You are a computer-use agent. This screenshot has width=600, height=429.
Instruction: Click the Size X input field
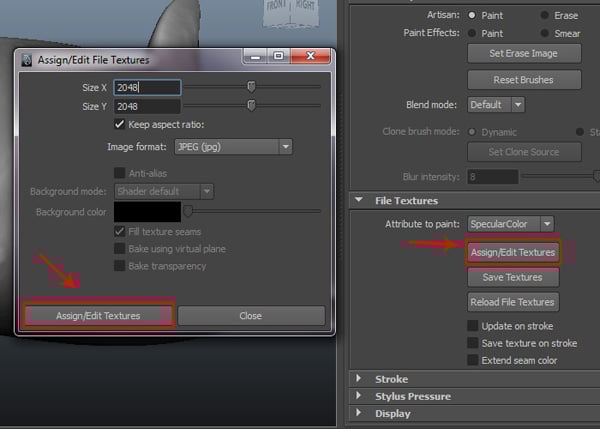tap(147, 88)
